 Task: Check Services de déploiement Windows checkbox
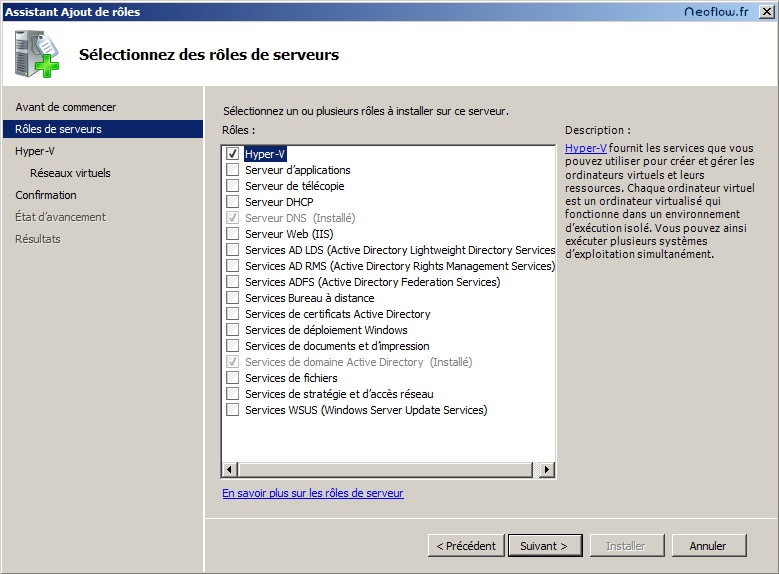coord(232,329)
